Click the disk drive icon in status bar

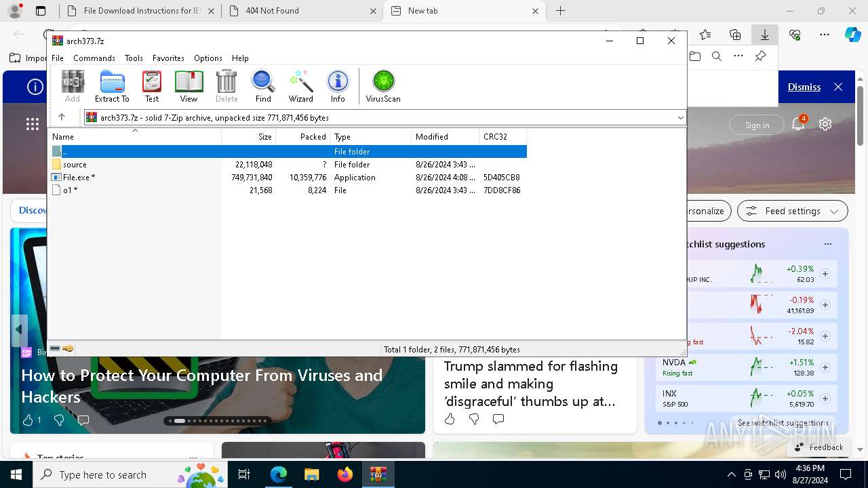click(56, 349)
